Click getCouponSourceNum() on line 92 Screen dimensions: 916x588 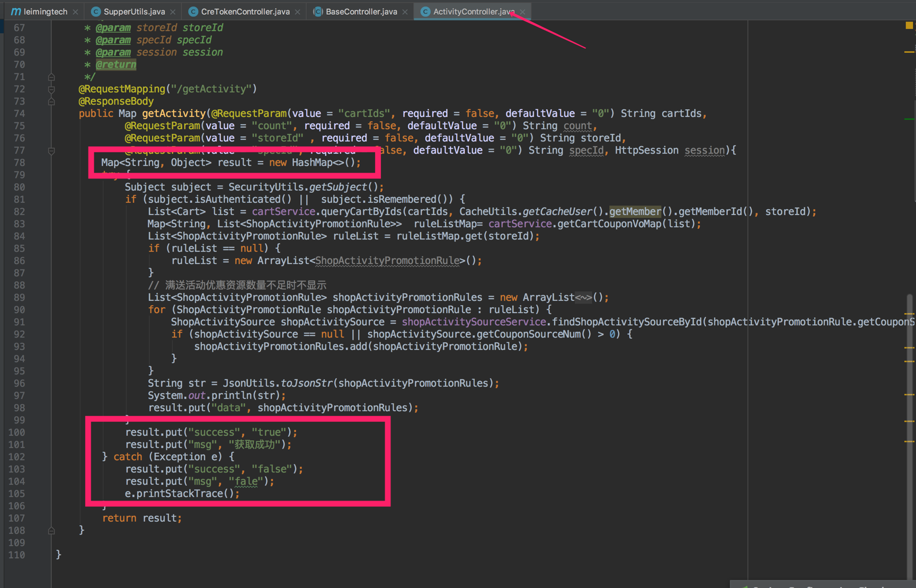[x=533, y=334]
